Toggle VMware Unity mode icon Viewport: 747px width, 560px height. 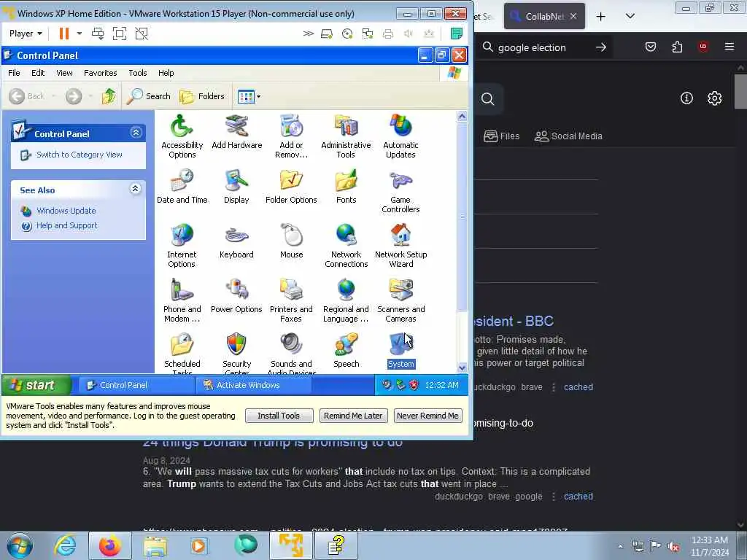[x=142, y=34]
